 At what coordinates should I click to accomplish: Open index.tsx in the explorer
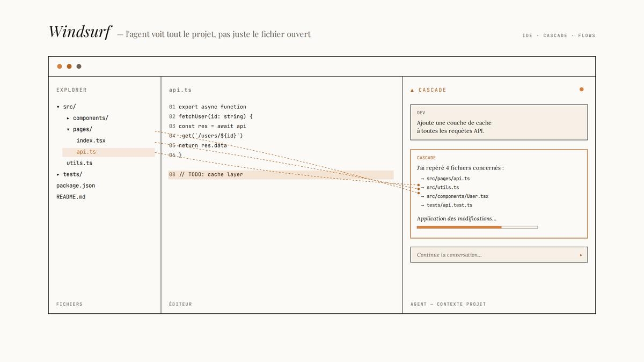click(91, 141)
